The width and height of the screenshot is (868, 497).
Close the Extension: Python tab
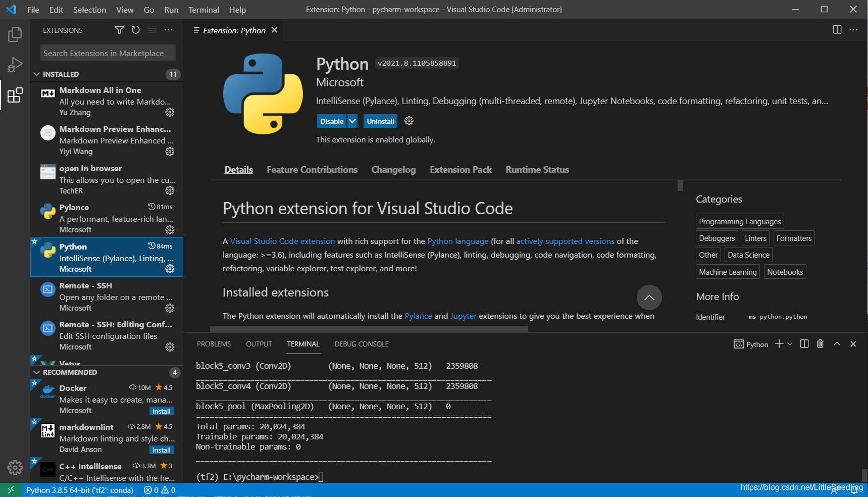pyautogui.click(x=275, y=30)
